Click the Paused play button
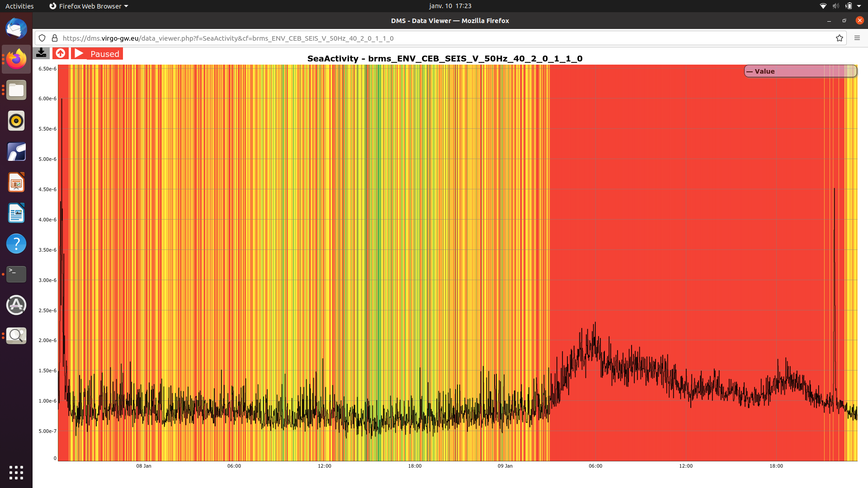The height and width of the screenshot is (488, 868). click(x=97, y=53)
